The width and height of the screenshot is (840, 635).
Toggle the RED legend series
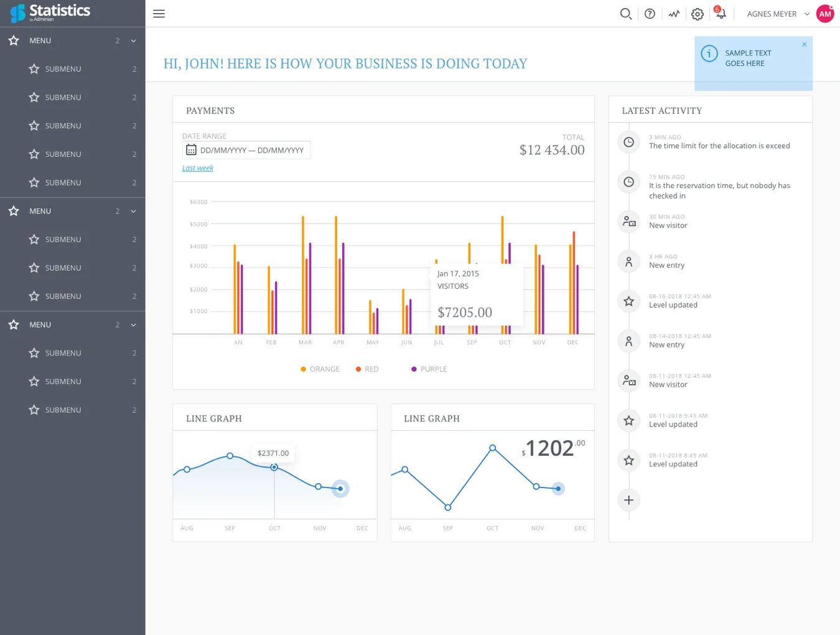tap(367, 369)
